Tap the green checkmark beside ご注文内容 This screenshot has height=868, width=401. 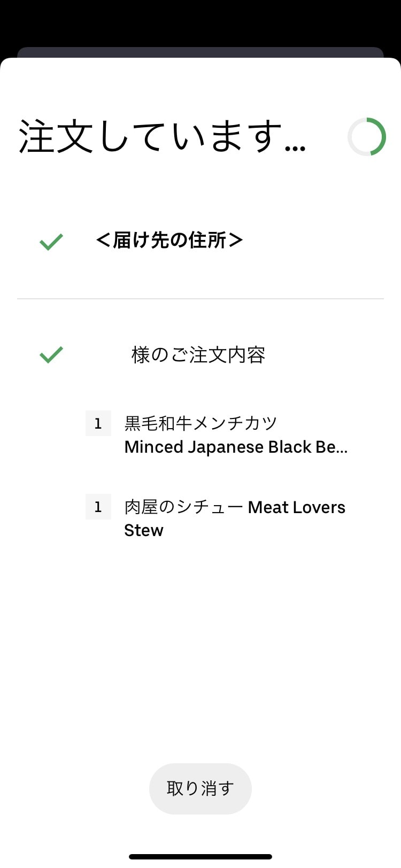coord(51,354)
